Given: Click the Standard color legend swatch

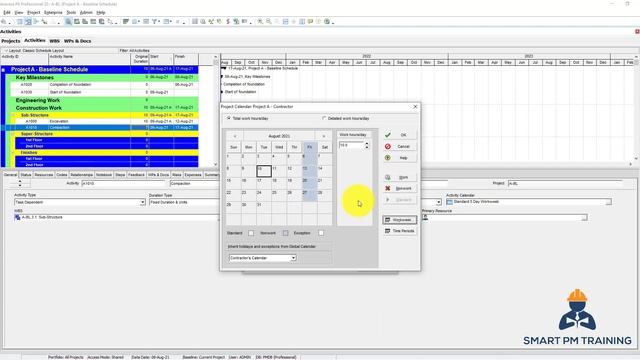Looking at the screenshot, I should 251,233.
